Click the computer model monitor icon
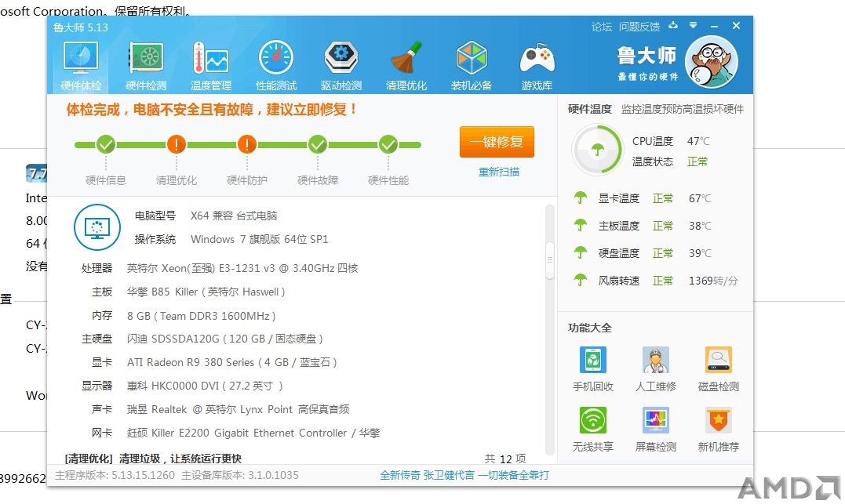845x504 pixels. pos(97,227)
